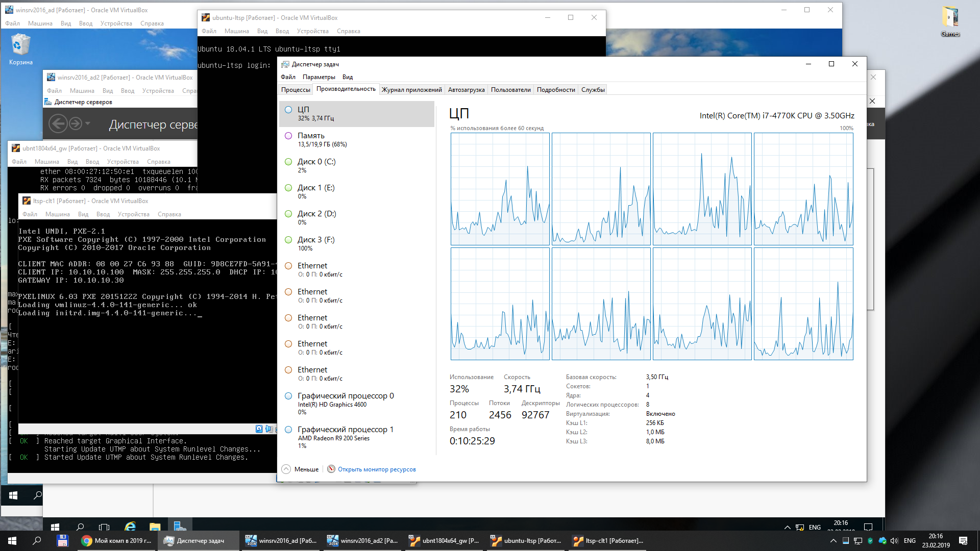980x551 pixels.
Task: Open the floppy disk app on taskbar
Action: pos(62,541)
